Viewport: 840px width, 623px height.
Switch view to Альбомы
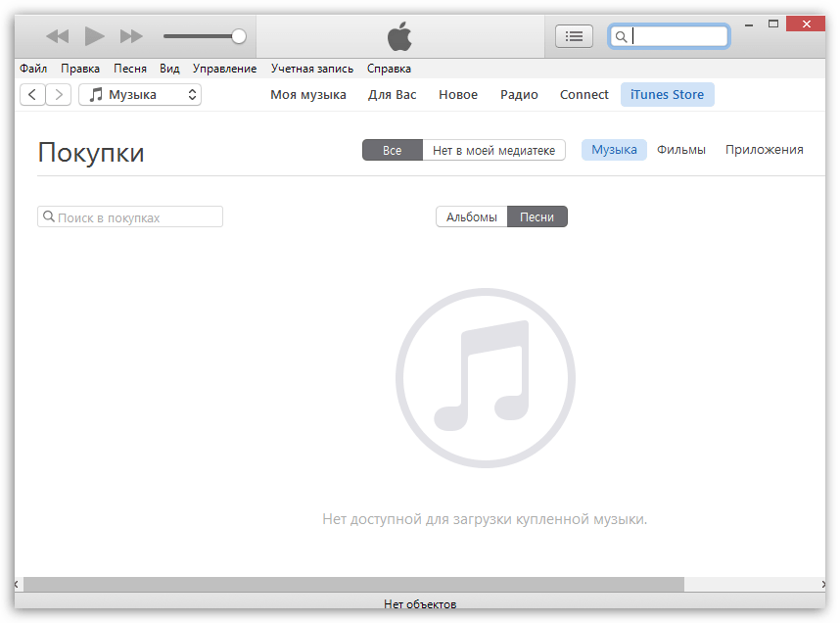click(x=472, y=217)
